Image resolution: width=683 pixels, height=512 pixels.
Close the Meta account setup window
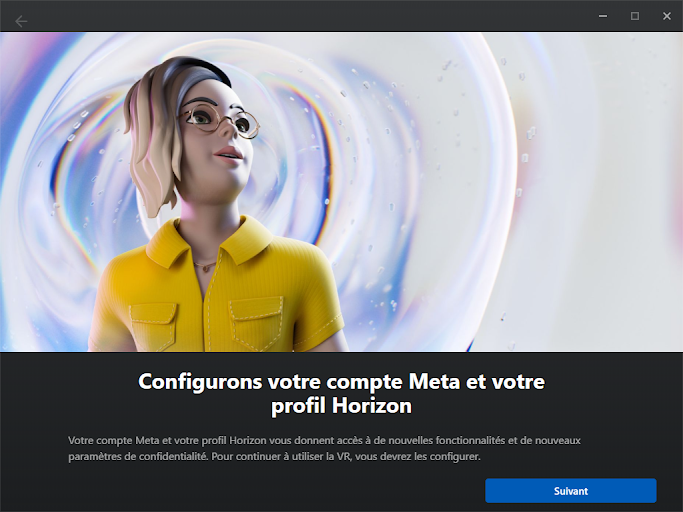coord(666,16)
